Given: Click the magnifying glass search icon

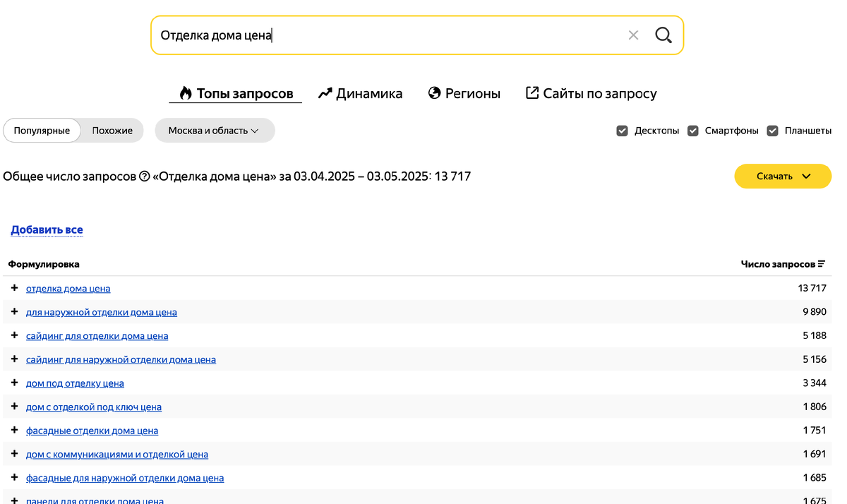Looking at the screenshot, I should [663, 35].
